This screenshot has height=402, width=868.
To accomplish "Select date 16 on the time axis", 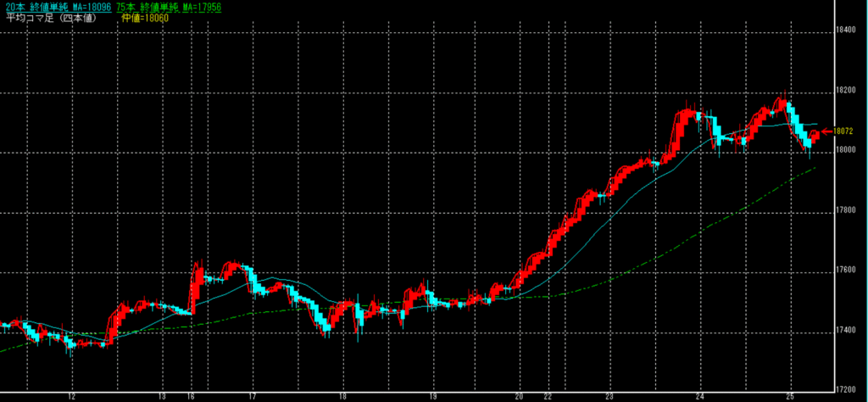I will pyautogui.click(x=191, y=396).
